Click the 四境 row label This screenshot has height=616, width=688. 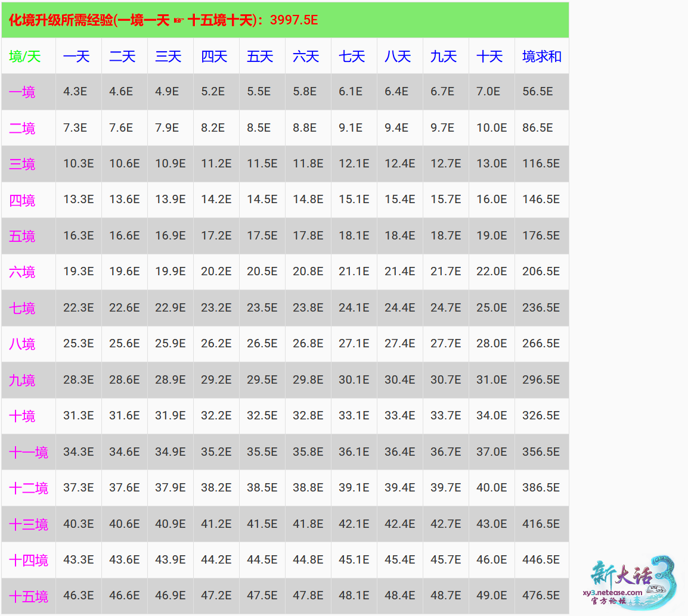(x=29, y=200)
